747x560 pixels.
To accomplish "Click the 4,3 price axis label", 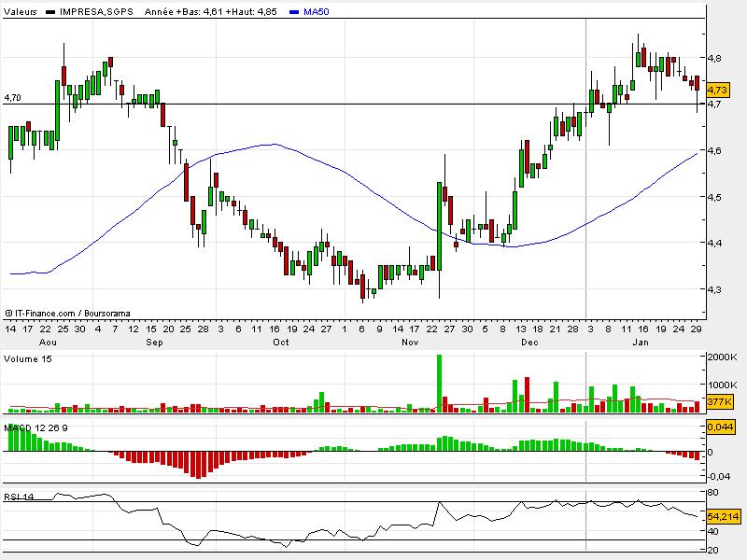I will 714,289.
